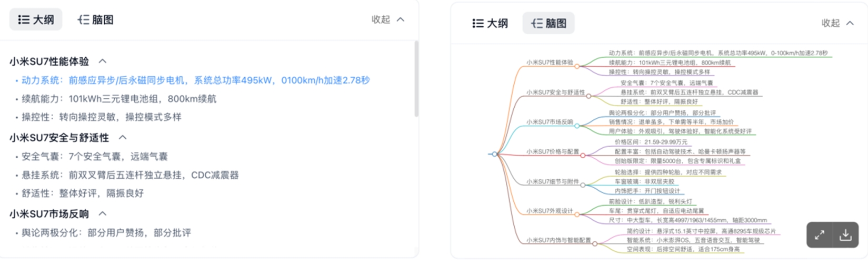Screen dimensions: 868x266
Task: Select 舆论两极分化 row in outline list
Action: tap(106, 233)
